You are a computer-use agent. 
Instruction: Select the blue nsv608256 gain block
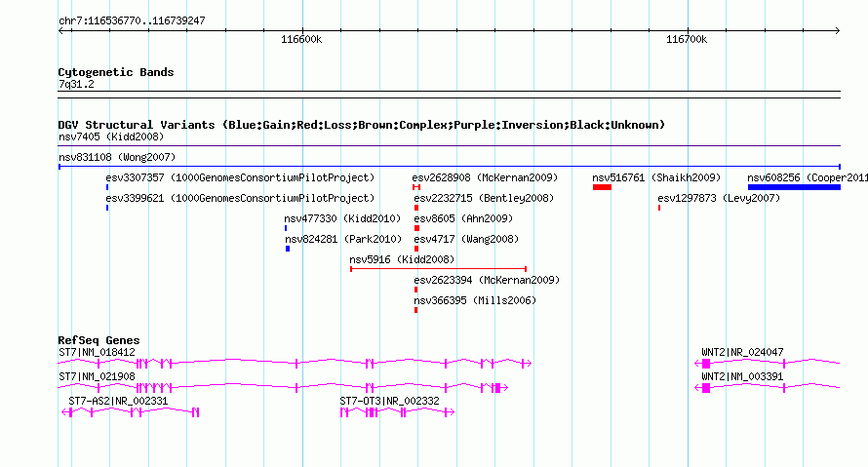coord(794,187)
